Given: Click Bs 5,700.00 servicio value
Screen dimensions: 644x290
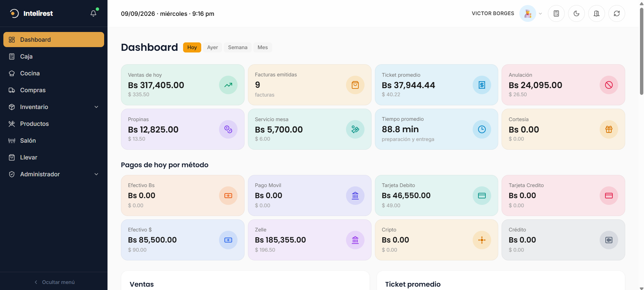Looking at the screenshot, I should coord(279,130).
